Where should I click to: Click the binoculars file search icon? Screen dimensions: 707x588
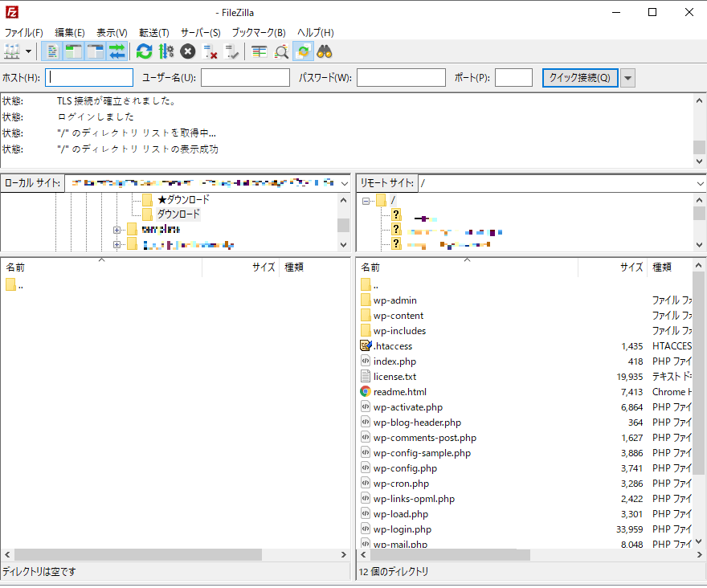(325, 51)
